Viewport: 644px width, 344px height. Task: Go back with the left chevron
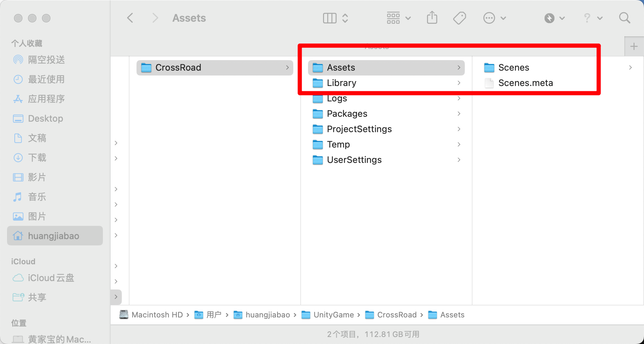tap(130, 18)
